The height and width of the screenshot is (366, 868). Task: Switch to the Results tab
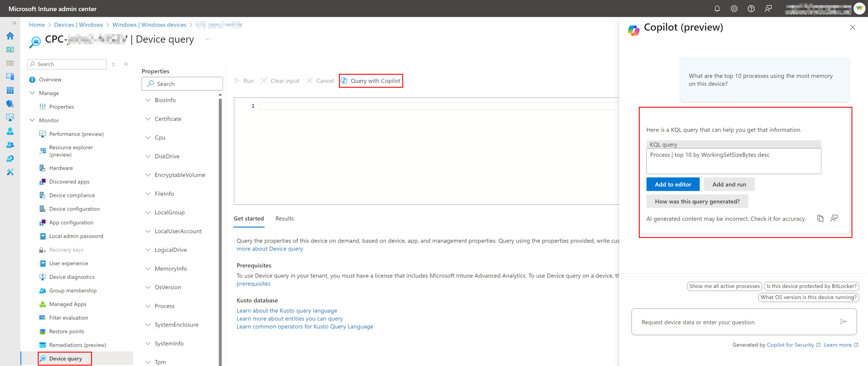(x=284, y=218)
